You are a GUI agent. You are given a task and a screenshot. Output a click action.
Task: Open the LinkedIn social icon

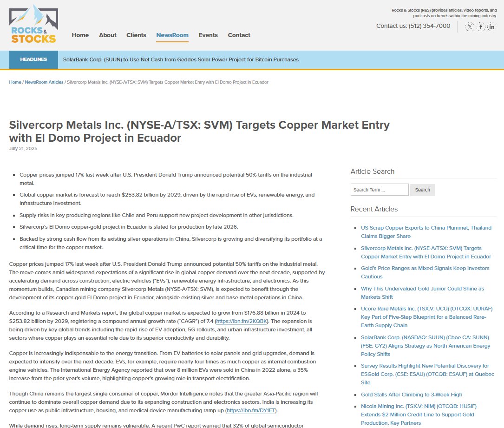coord(491,26)
